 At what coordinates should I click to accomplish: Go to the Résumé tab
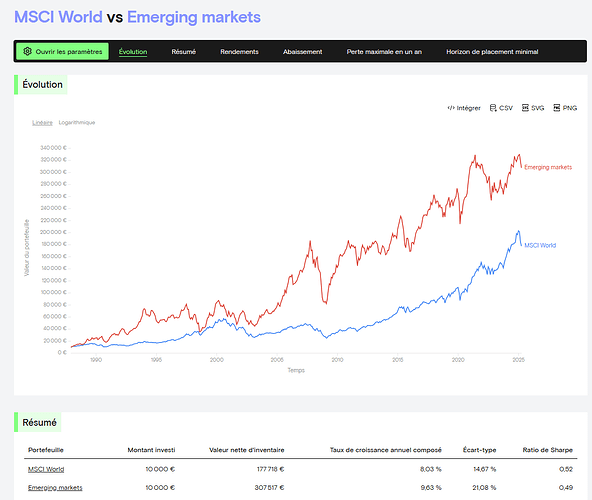[x=183, y=52]
